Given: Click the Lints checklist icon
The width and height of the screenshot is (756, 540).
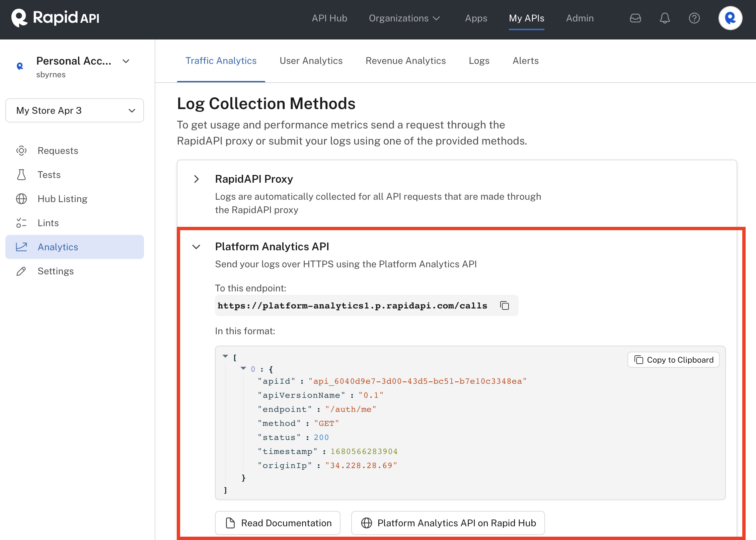Looking at the screenshot, I should tap(21, 223).
